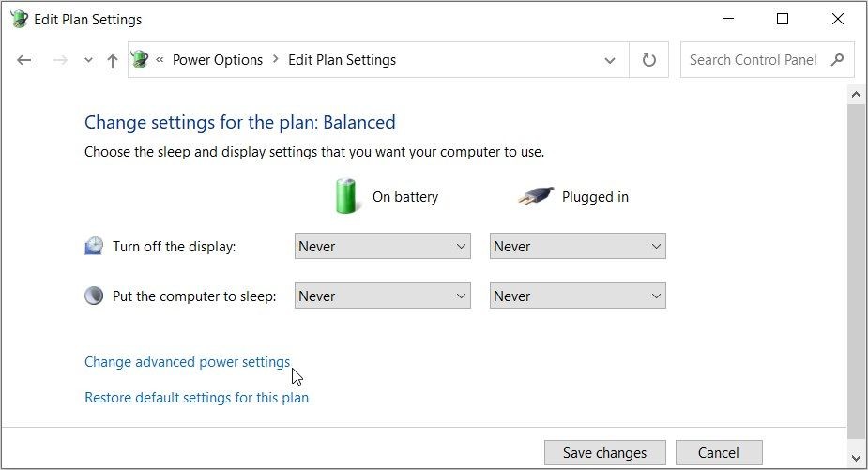The width and height of the screenshot is (868, 470).
Task: Open the recent locations chevron
Action: pyautogui.click(x=88, y=60)
